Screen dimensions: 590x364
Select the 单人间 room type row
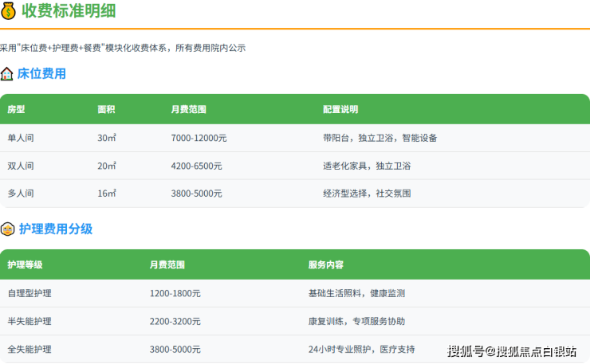click(x=21, y=138)
